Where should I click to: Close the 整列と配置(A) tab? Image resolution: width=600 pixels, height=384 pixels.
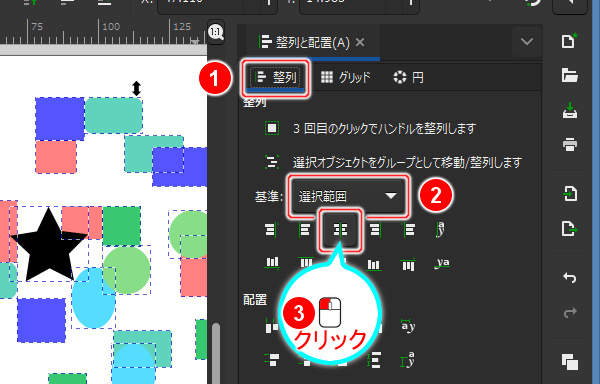point(360,42)
